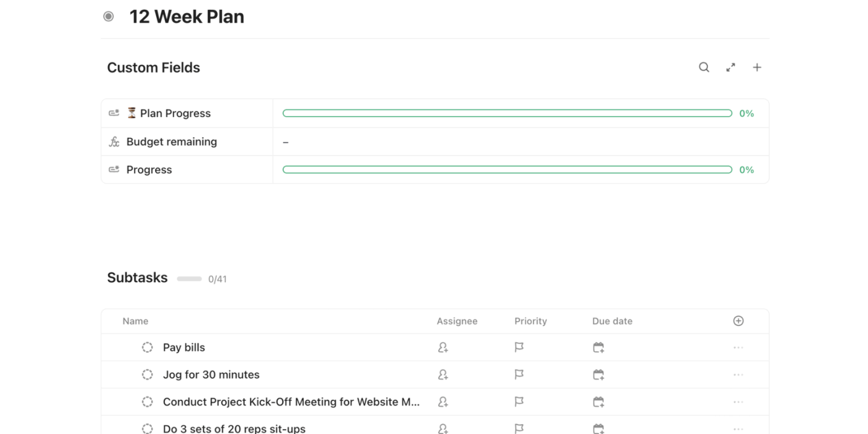Click the Assignee column header
Viewport: 868px width, 434px height.
457,321
